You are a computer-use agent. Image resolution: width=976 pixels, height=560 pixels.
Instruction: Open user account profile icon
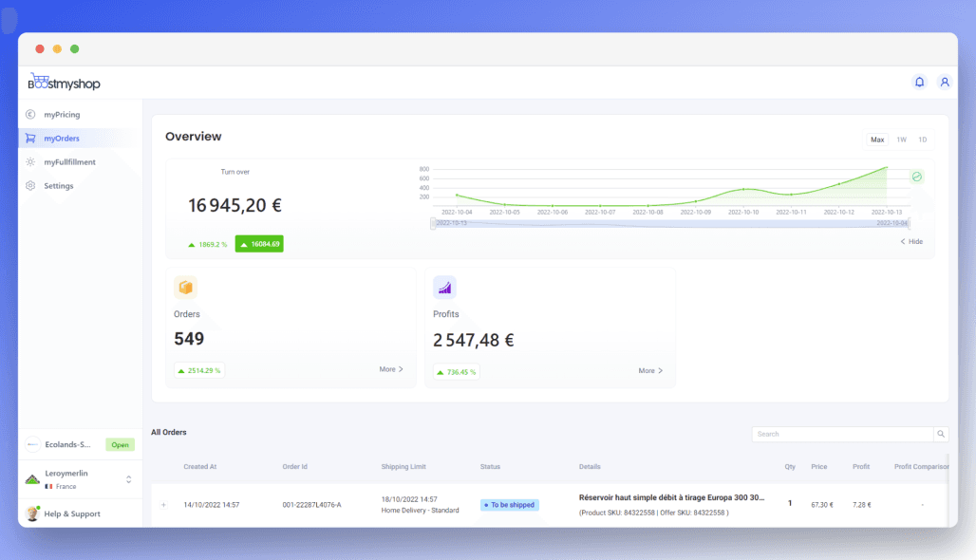tap(945, 83)
